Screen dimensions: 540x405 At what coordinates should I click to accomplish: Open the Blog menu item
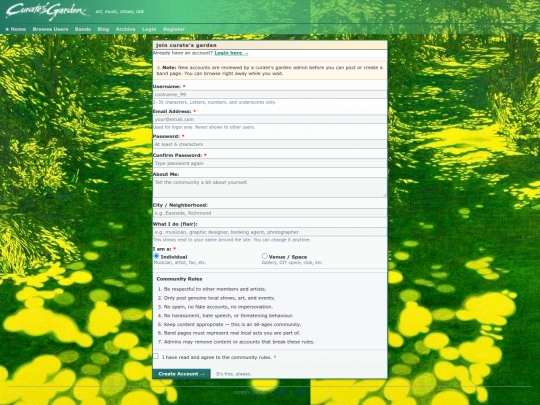tap(103, 29)
